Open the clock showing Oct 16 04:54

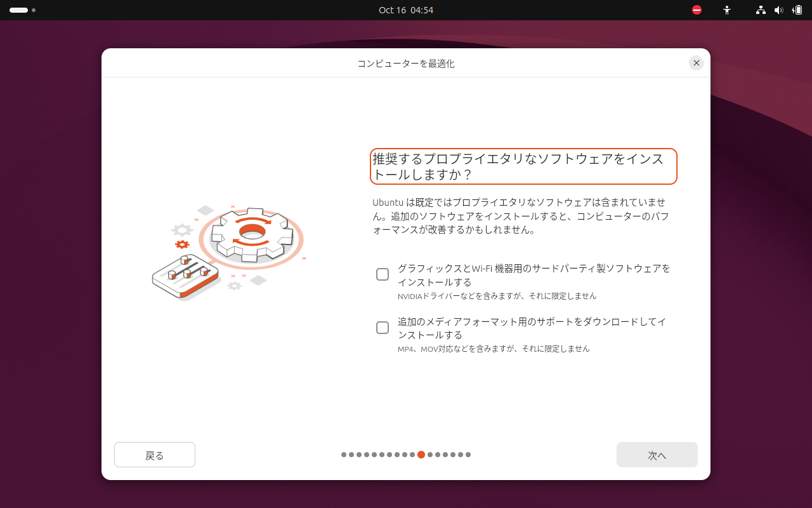[406, 10]
